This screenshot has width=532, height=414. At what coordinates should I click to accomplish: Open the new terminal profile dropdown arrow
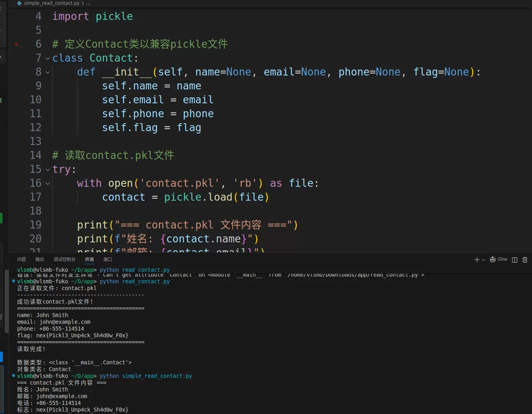coord(483,260)
